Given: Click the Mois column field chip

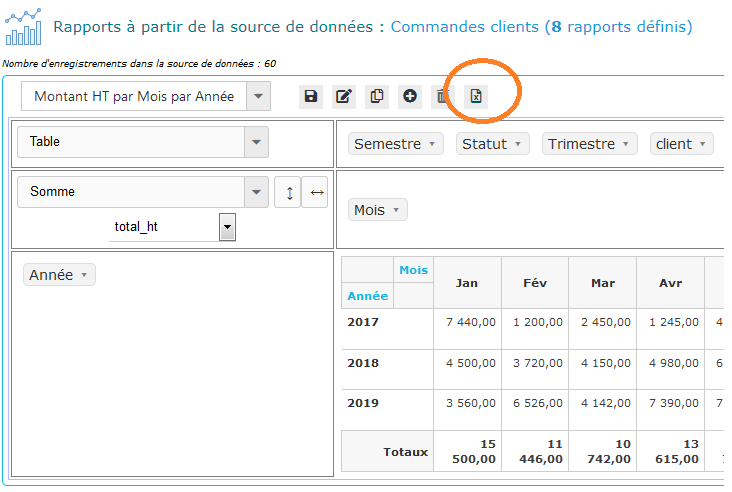Looking at the screenshot, I should (x=378, y=210).
